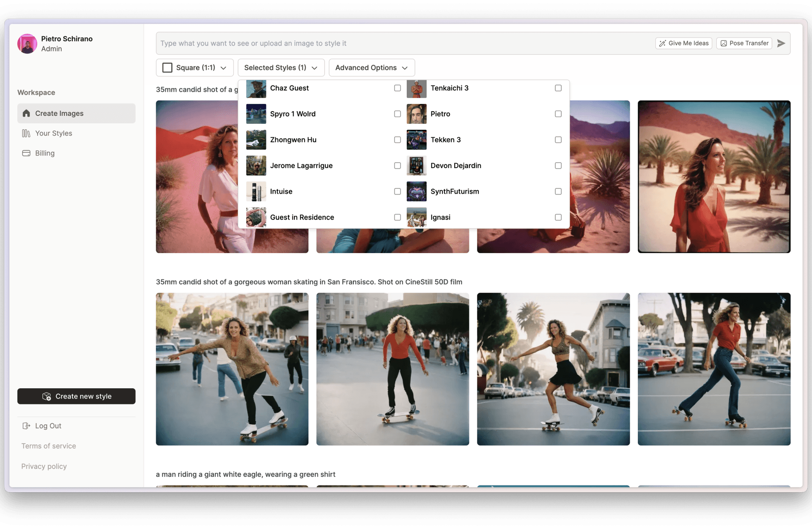This screenshot has height=529, width=812.
Task: Click the send arrow icon
Action: coord(781,43)
